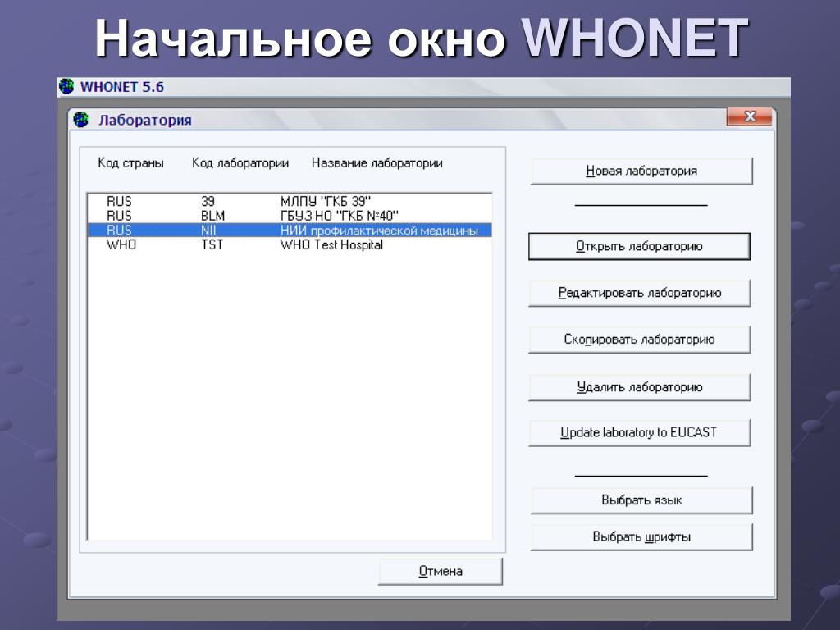The width and height of the screenshot is (840, 630).
Task: Click the WHONET 5.6 globe icon
Action: 66,86
